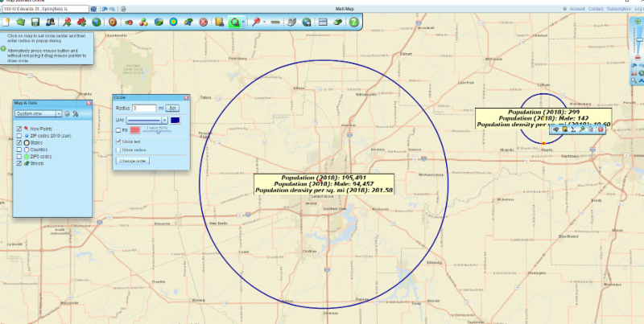Screen dimensions: 644x324
Task: Click the red X clear-map toolbar icon
Action: 204,23
